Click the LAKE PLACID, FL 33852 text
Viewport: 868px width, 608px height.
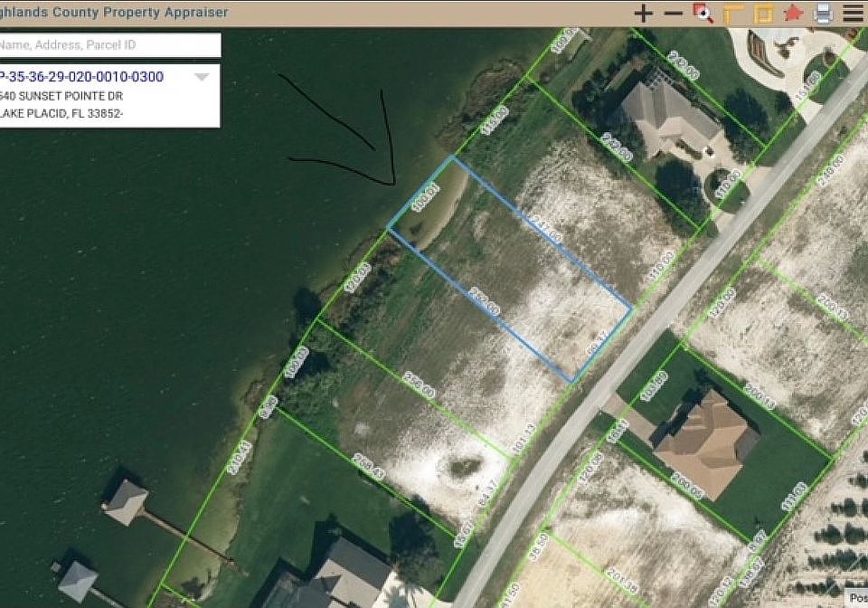click(61, 113)
